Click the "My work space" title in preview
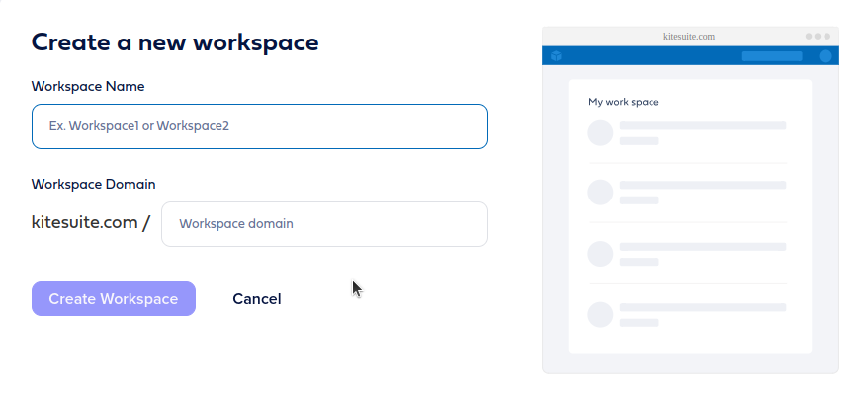 tap(624, 102)
